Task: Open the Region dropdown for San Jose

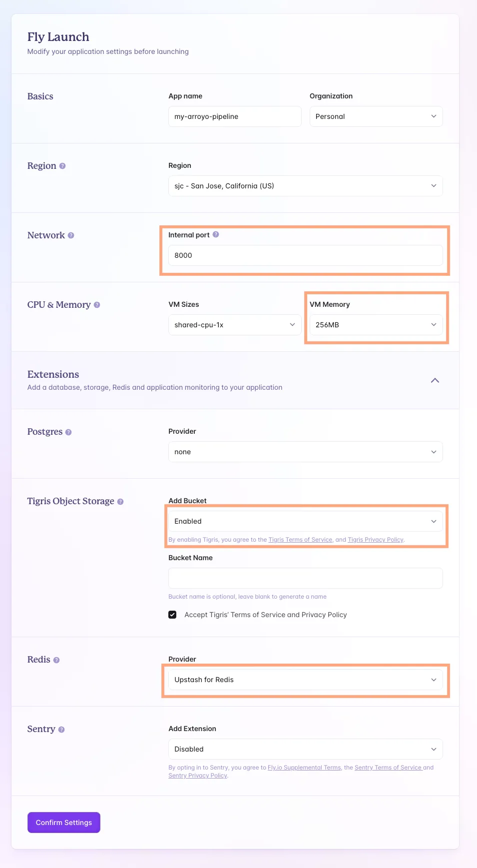Action: [x=305, y=186]
